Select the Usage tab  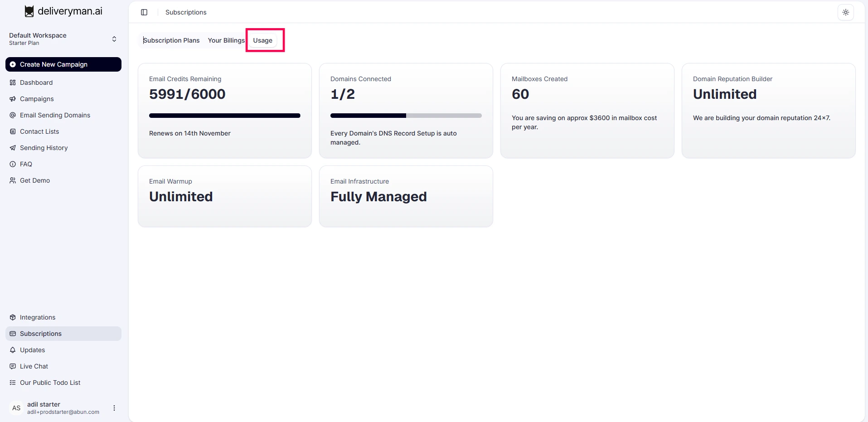coord(263,40)
